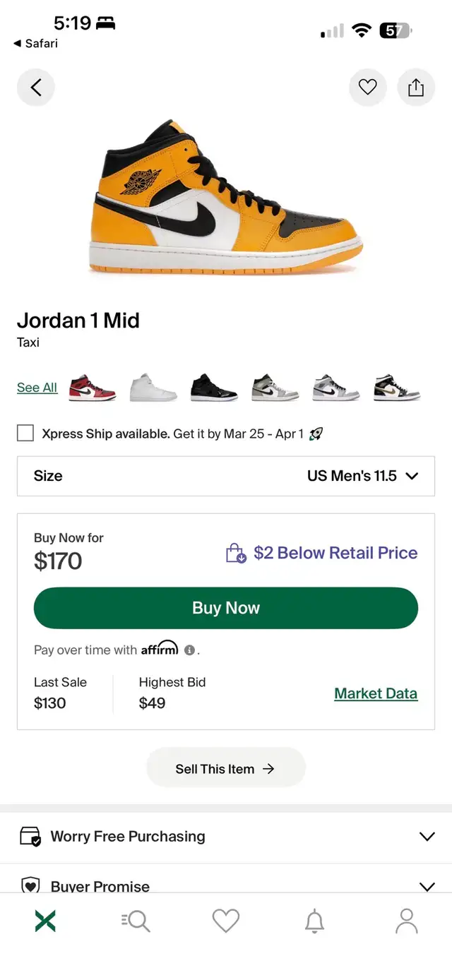Tap the See All colorways link
452x980 pixels.
tap(37, 388)
